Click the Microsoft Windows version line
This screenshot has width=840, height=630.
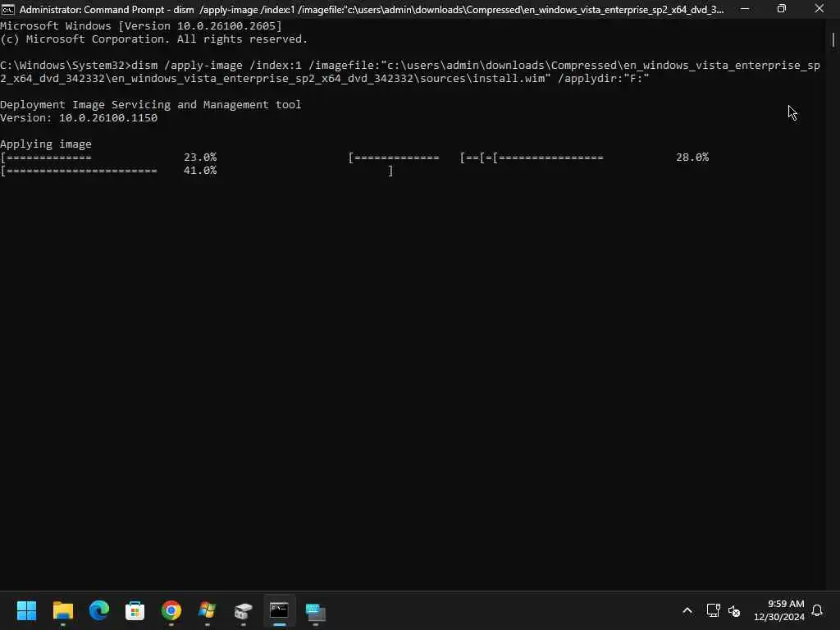pos(141,25)
